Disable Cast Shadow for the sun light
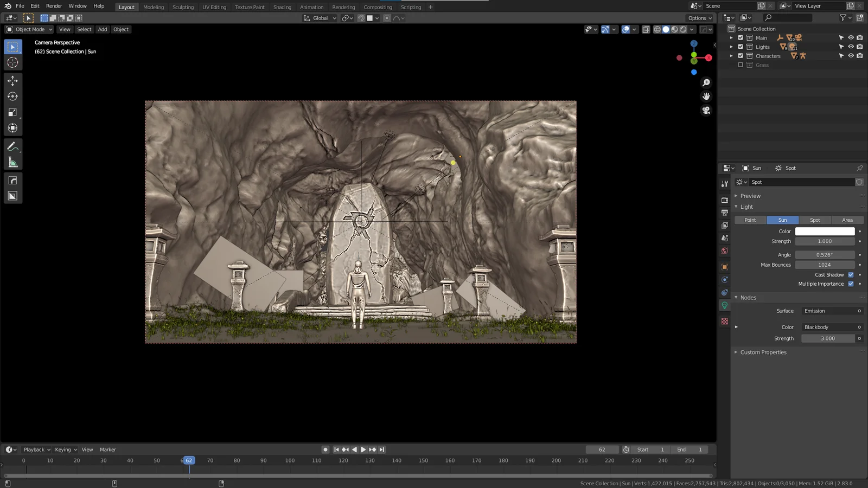 pos(851,274)
